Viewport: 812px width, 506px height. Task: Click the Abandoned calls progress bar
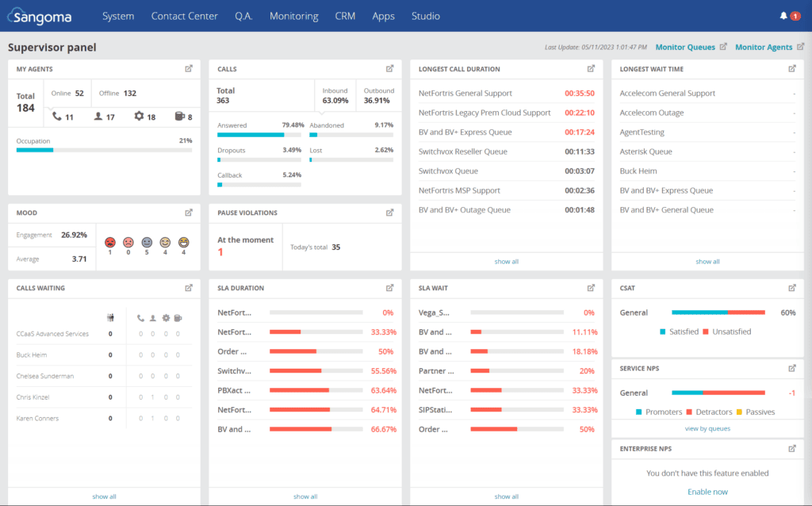click(351, 135)
